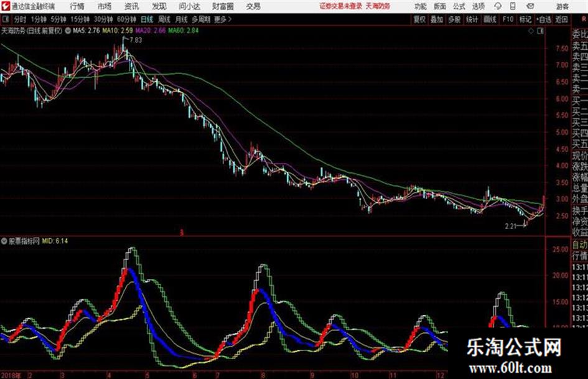588x379 pixels.
Task: Click the 画线 drawing button
Action: click(490, 19)
